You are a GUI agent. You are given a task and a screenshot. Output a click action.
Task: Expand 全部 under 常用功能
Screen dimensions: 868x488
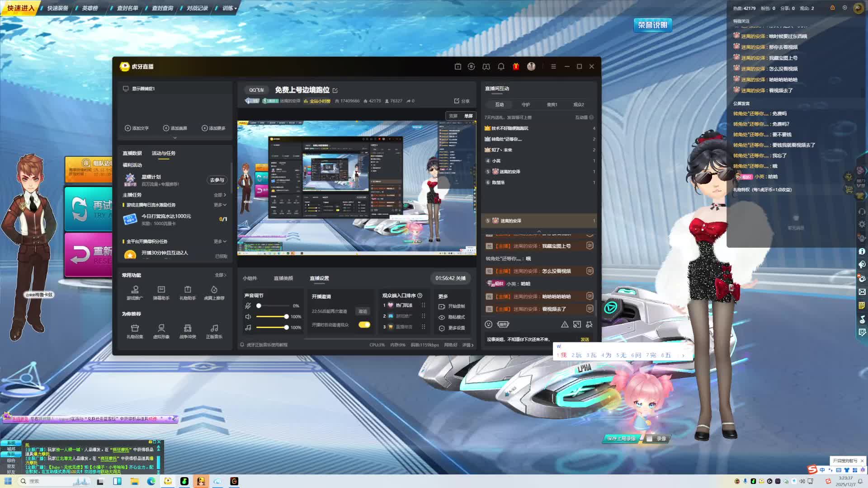(x=221, y=275)
